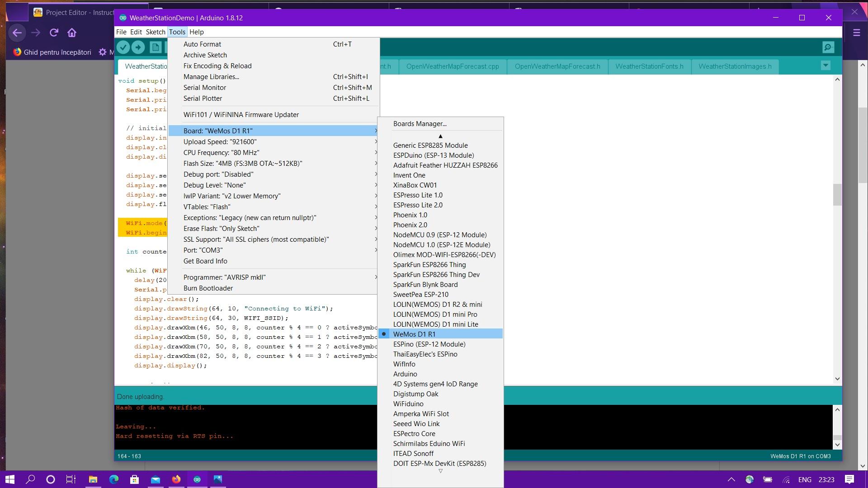Image resolution: width=868 pixels, height=488 pixels.
Task: Click ENG language indicator in tray
Action: pos(805,479)
